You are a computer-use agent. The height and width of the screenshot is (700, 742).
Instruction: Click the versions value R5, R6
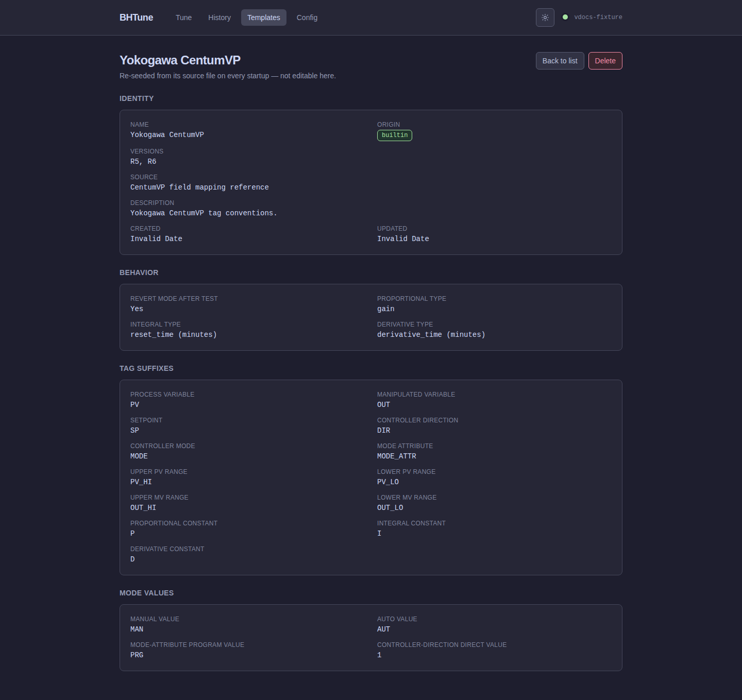pos(143,162)
